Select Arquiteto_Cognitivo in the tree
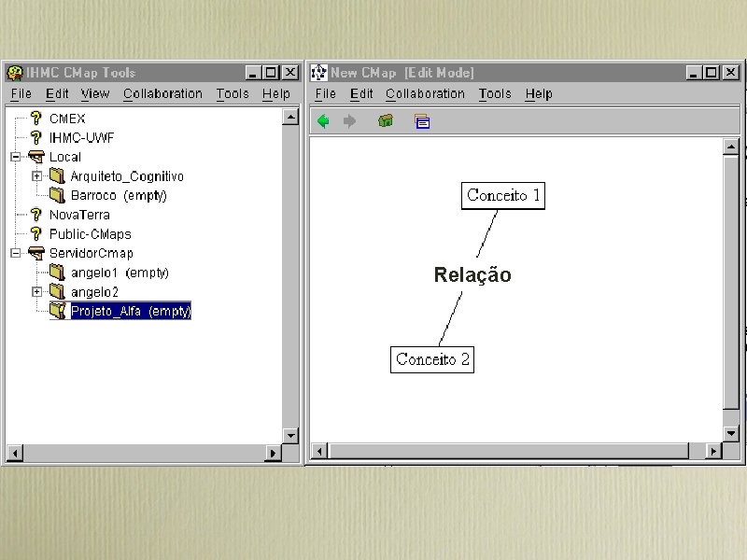The image size is (747, 560). click(x=127, y=176)
